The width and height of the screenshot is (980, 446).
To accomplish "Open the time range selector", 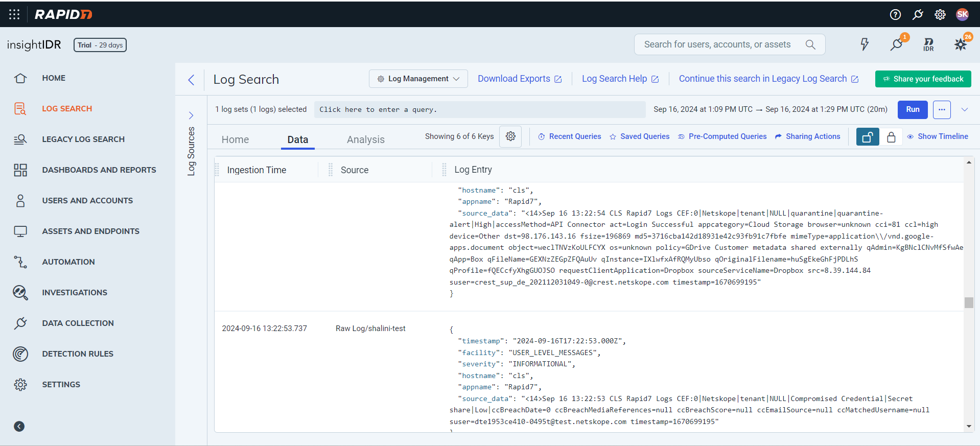I will tap(771, 109).
